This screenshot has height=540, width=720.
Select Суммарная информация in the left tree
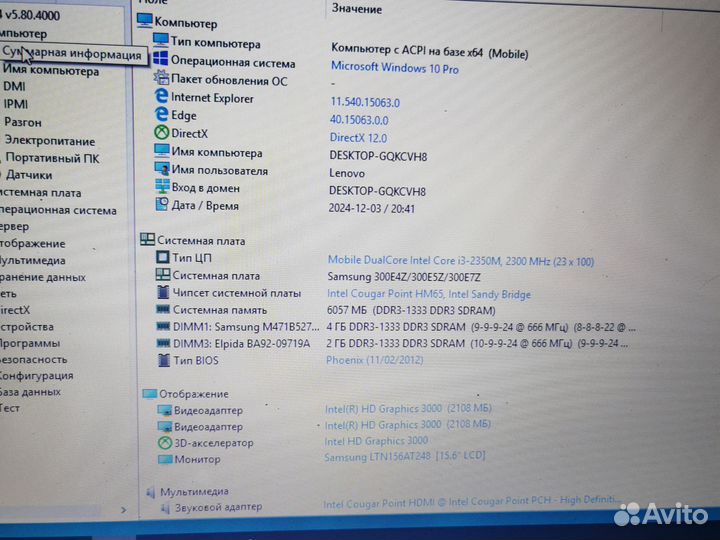72,54
